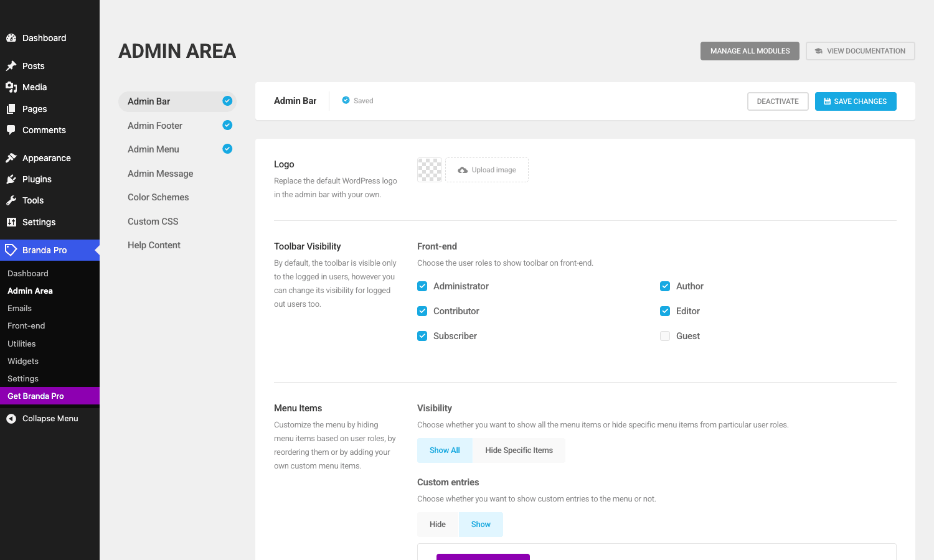Choose Hide for custom entries
934x560 pixels.
pos(438,525)
